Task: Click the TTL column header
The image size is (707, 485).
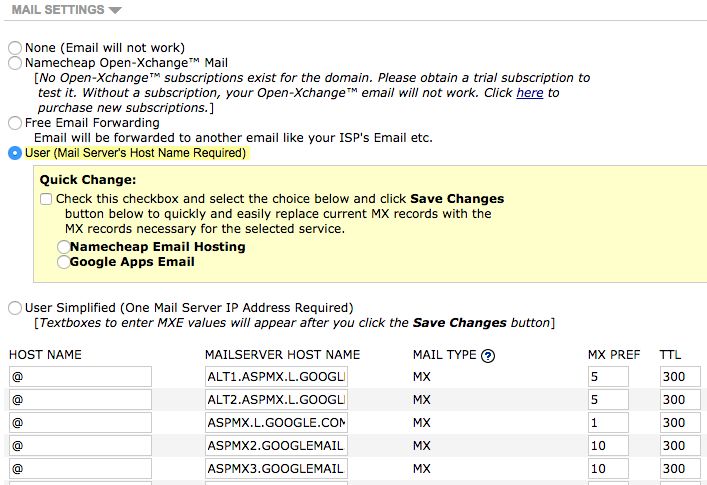Action: tap(670, 355)
